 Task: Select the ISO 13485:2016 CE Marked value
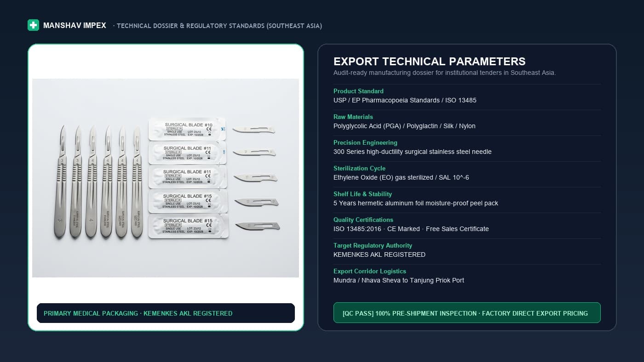tap(411, 229)
